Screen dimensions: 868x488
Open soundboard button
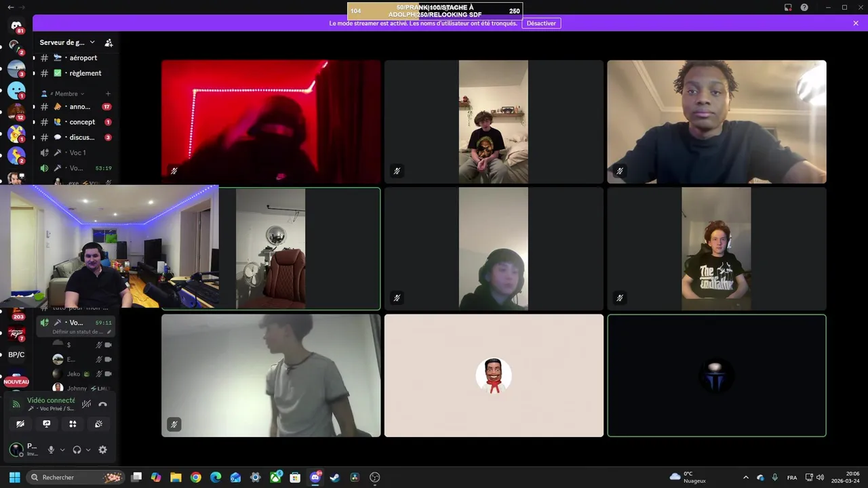(x=98, y=424)
